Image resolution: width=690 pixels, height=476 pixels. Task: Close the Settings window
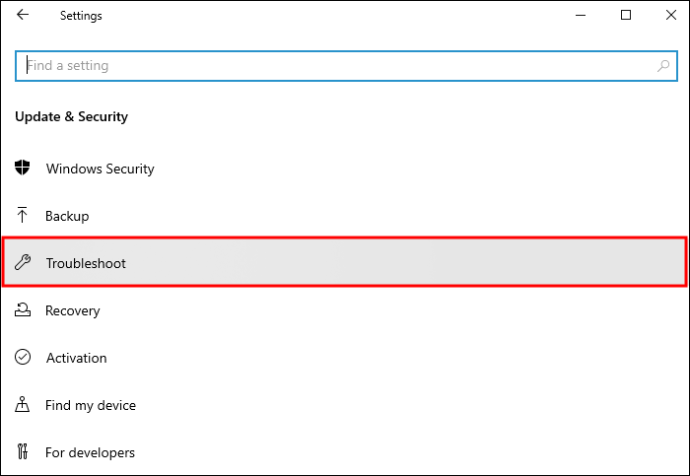[671, 15]
